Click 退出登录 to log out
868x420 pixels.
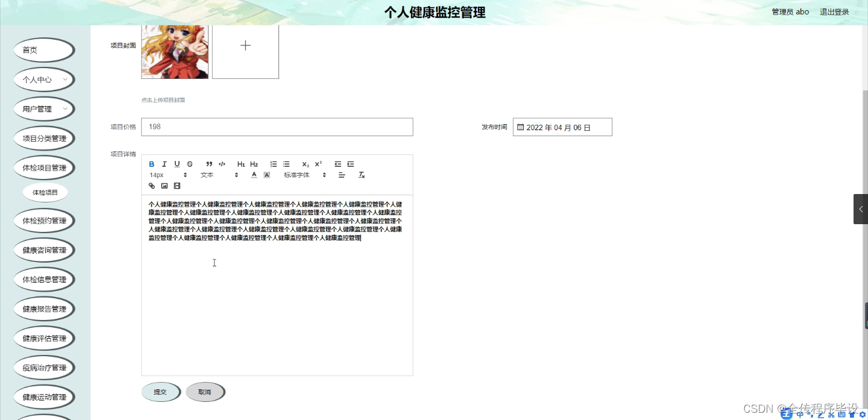(x=834, y=11)
